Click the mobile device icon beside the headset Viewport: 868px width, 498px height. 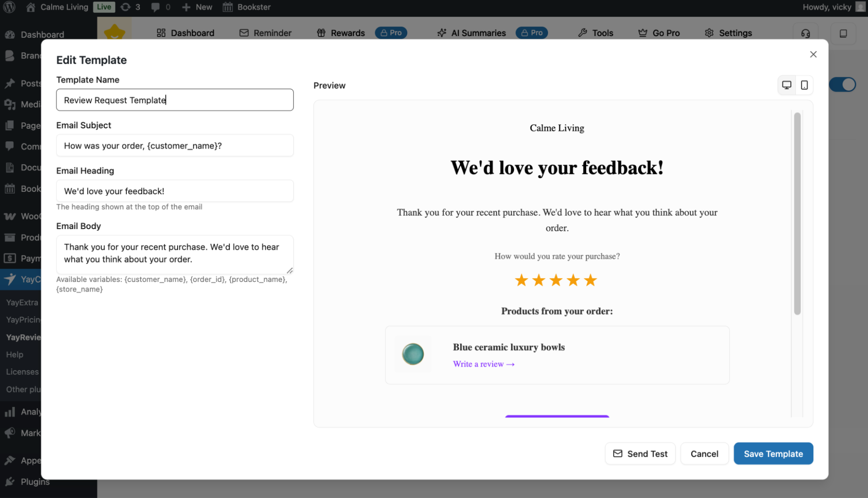tap(843, 33)
